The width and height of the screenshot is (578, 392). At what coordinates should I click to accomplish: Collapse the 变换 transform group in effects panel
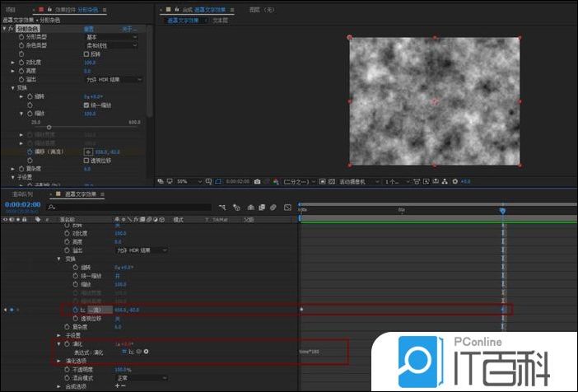click(x=13, y=88)
